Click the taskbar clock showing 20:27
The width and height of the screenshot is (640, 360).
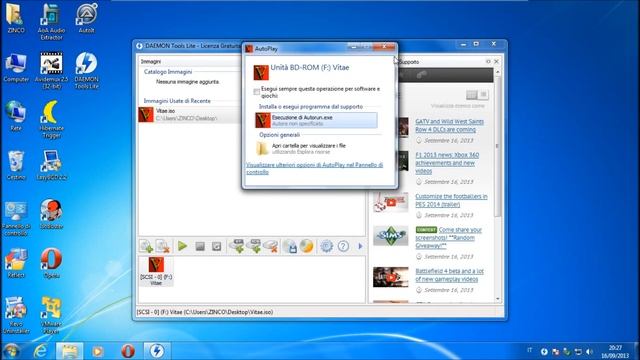click(x=615, y=351)
